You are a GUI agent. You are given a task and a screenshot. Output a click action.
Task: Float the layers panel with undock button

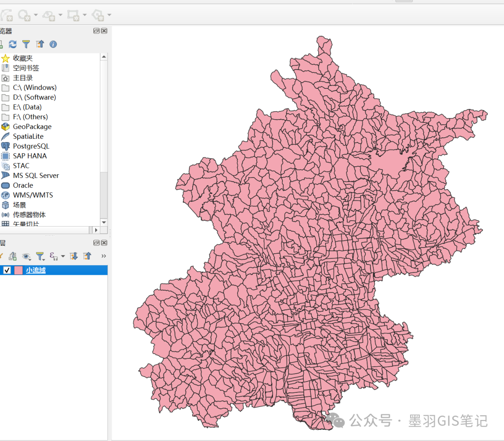[97, 243]
